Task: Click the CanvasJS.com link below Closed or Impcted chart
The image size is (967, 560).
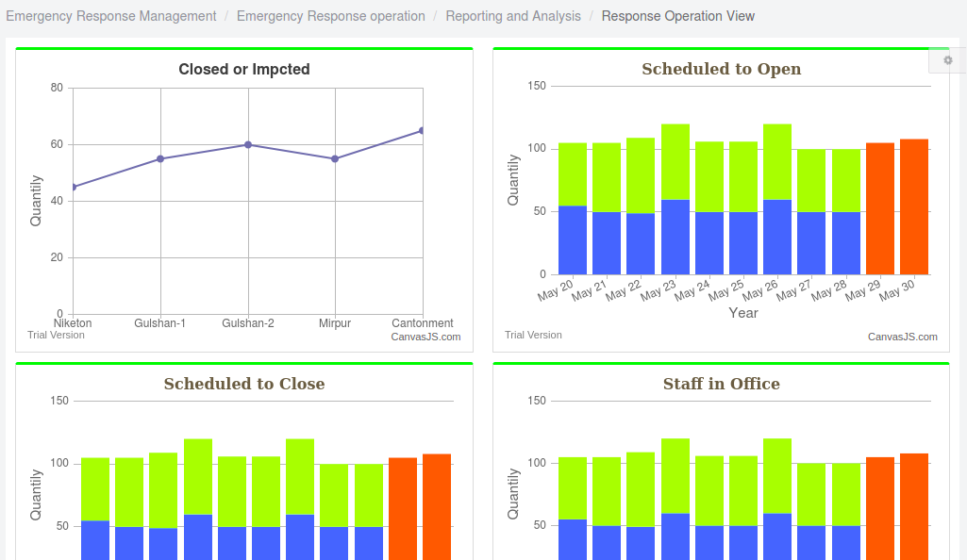Action: (x=425, y=337)
